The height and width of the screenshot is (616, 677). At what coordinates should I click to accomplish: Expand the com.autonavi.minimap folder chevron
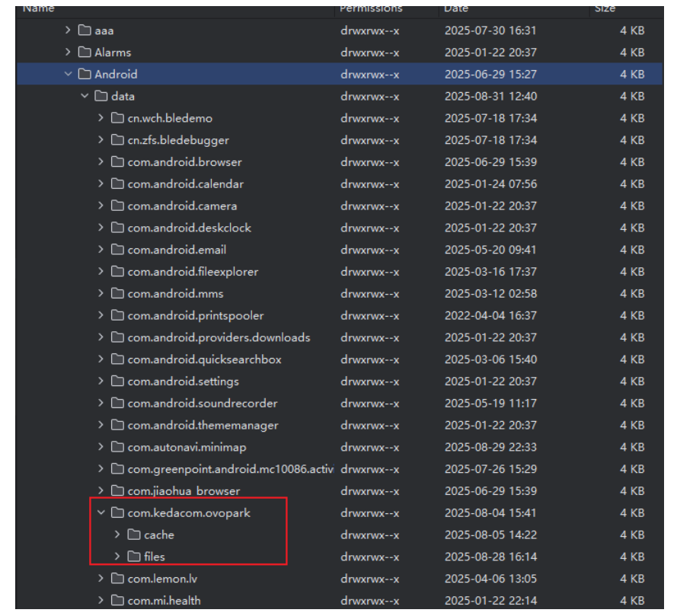point(101,447)
